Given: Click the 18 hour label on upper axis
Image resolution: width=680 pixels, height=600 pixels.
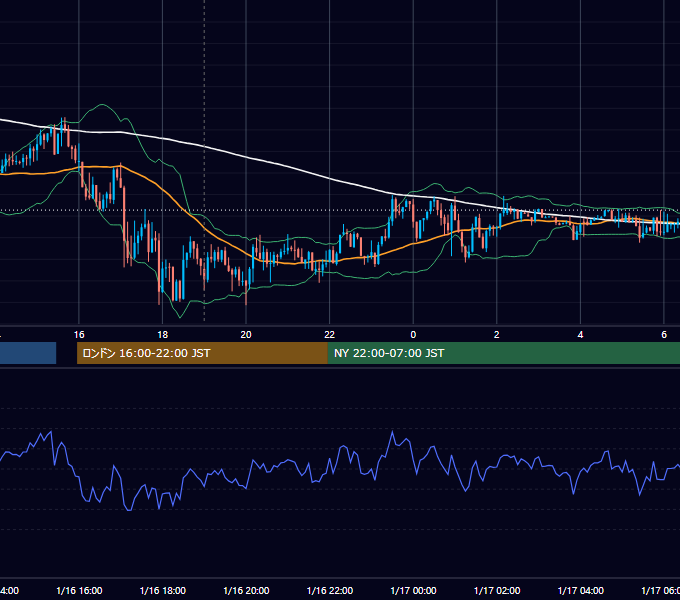Looking at the screenshot, I should coord(162,335).
